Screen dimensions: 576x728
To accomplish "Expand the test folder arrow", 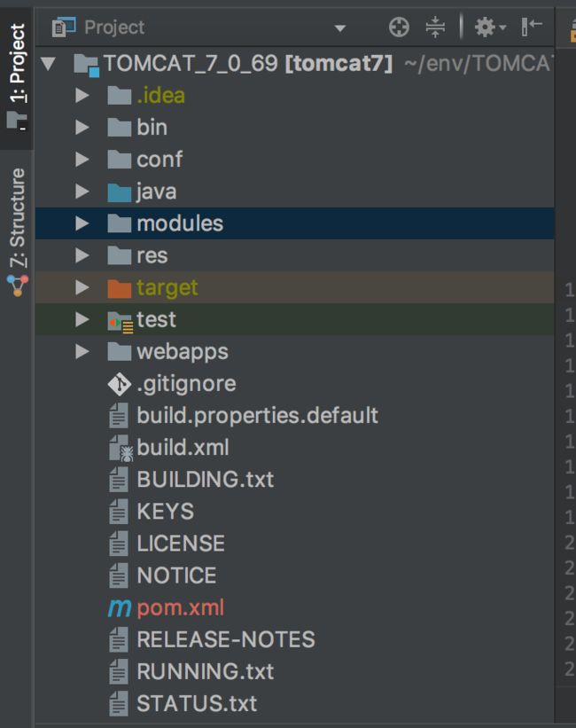I will click(x=82, y=319).
